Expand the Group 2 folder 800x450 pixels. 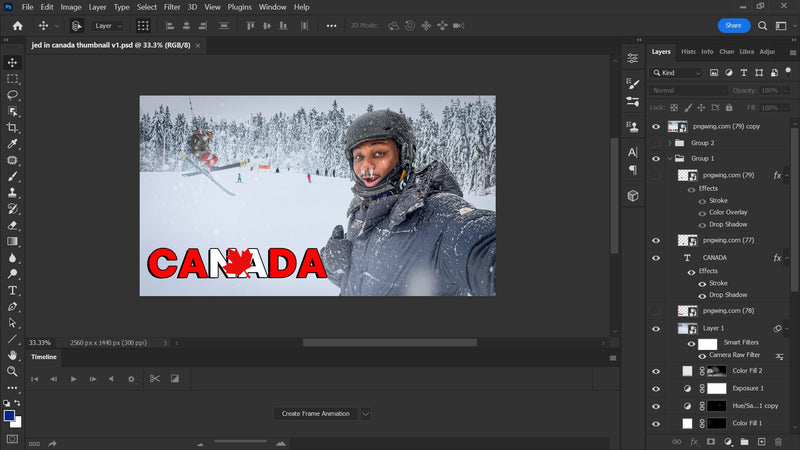pyautogui.click(x=669, y=143)
